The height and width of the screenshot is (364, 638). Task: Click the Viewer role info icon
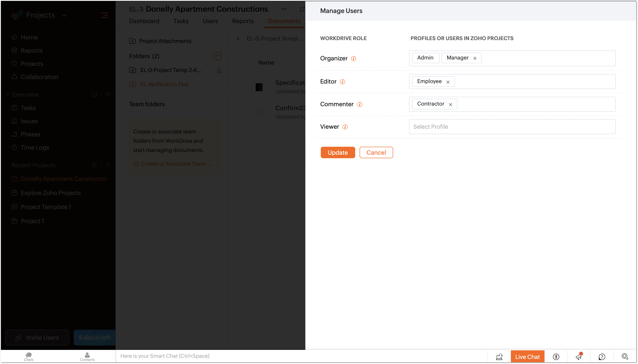click(x=345, y=127)
